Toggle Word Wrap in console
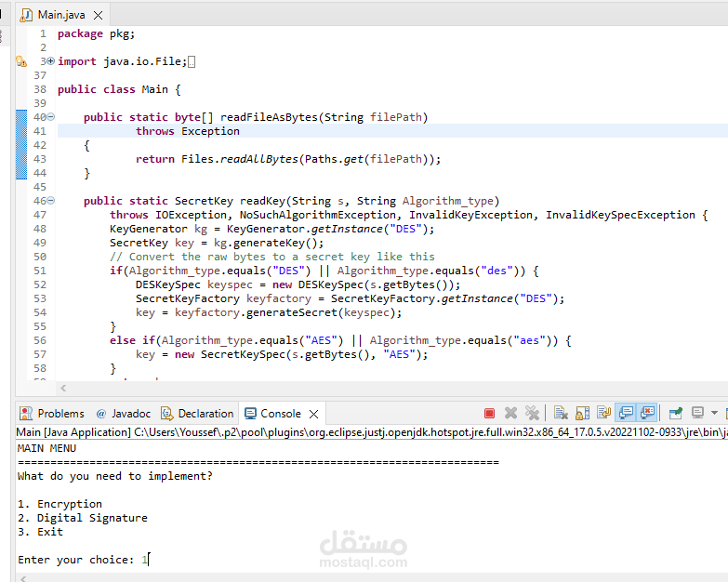The height and width of the screenshot is (582, 728). point(603,413)
